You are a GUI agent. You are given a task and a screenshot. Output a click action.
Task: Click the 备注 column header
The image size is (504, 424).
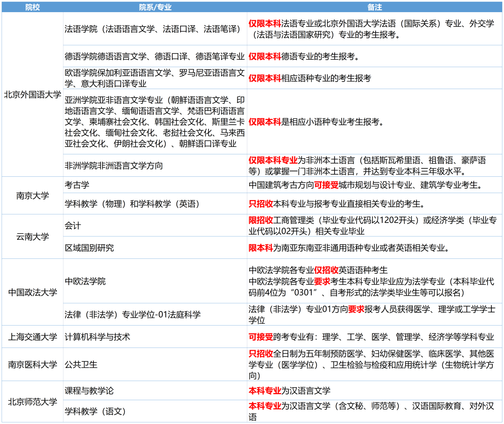374,7
